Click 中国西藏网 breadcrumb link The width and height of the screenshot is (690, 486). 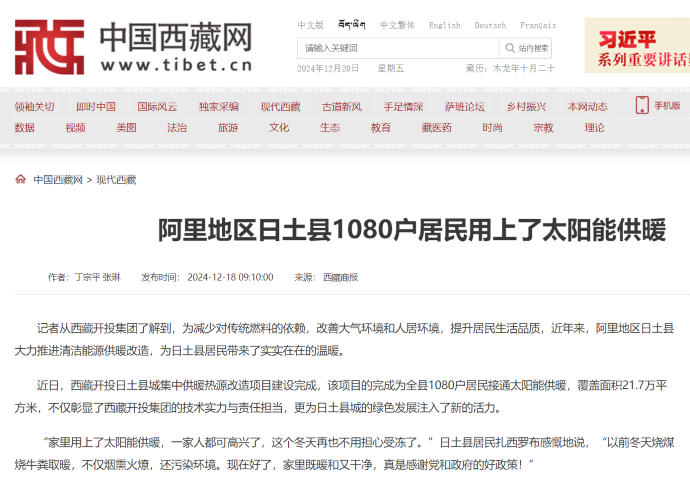tap(58, 180)
